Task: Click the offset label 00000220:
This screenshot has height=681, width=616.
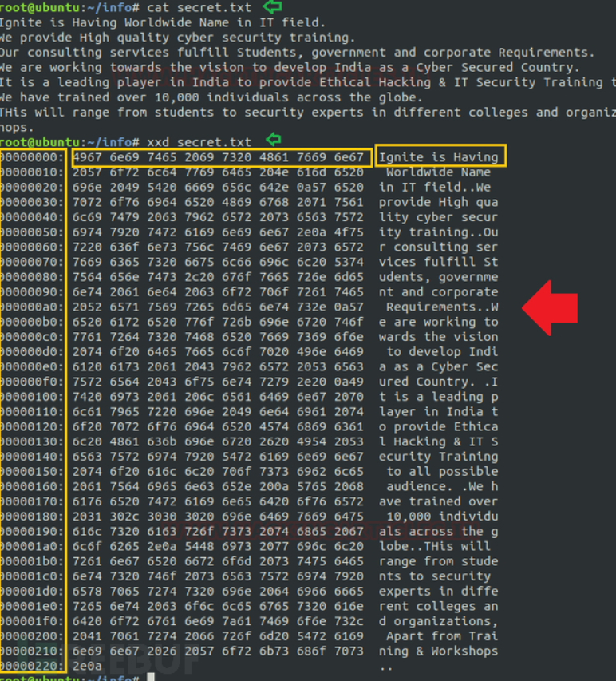Action: (x=31, y=666)
